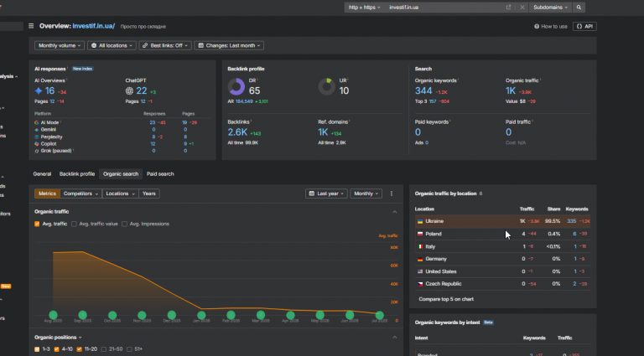The width and height of the screenshot is (644, 356).
Task: Open the Best links: Off dropdown
Action: [164, 45]
